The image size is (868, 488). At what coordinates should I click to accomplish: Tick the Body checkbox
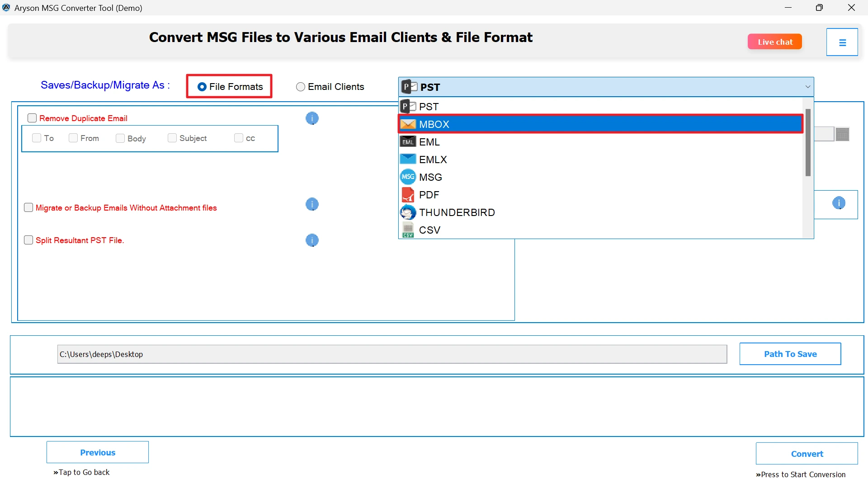[x=120, y=138]
